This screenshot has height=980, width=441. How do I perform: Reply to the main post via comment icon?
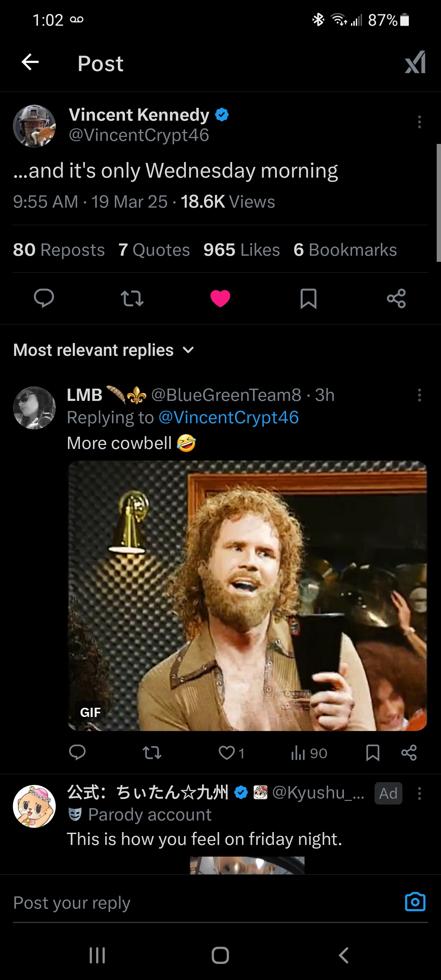pyautogui.click(x=44, y=298)
